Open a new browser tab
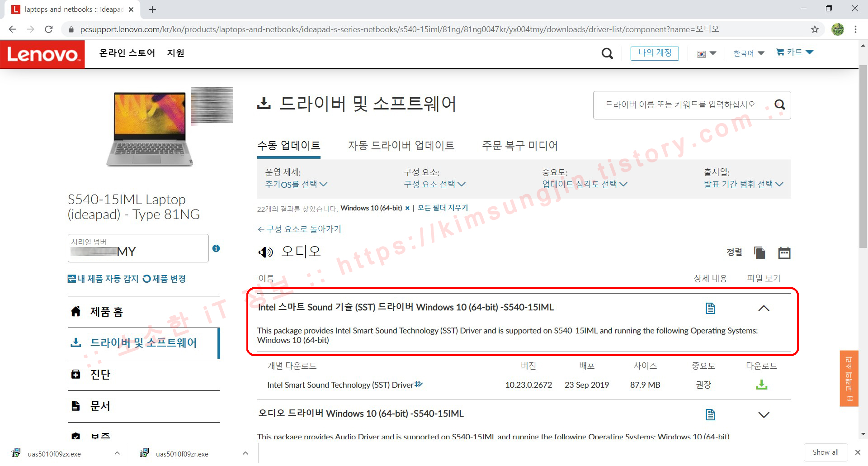Image resolution: width=868 pixels, height=466 pixels. pos(152,10)
